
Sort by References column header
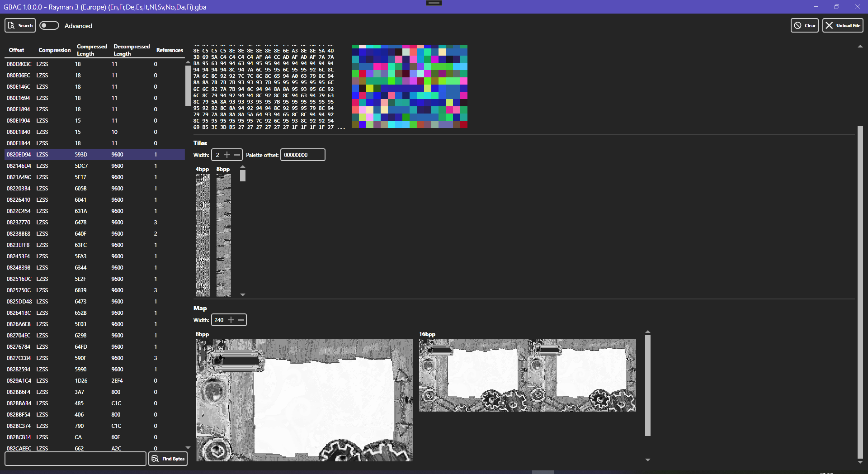[x=170, y=50]
